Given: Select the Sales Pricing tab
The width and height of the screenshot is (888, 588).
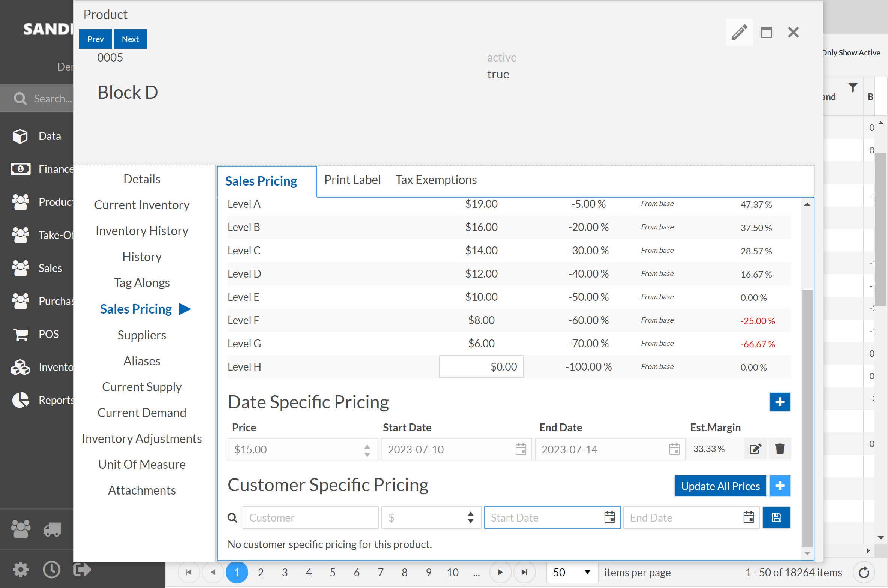Looking at the screenshot, I should coord(261,180).
